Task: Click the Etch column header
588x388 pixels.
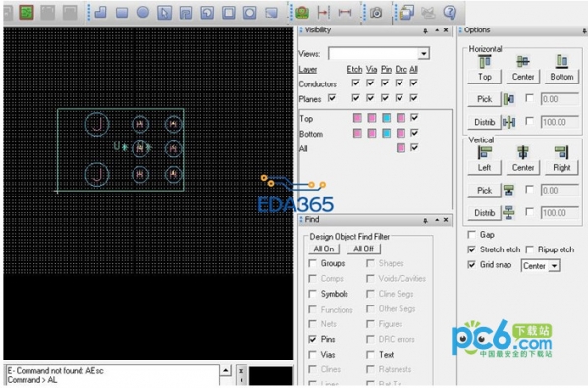Action: (354, 69)
